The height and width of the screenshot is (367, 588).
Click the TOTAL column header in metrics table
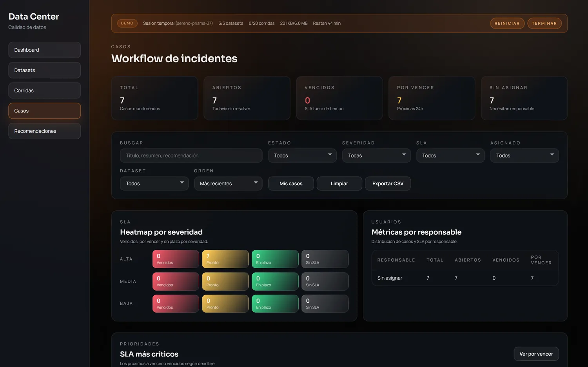(435, 260)
